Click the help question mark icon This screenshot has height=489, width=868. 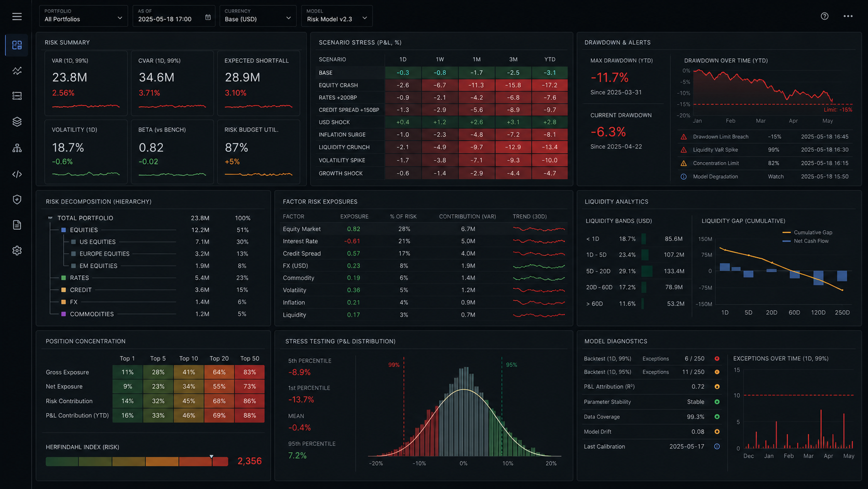coord(824,16)
